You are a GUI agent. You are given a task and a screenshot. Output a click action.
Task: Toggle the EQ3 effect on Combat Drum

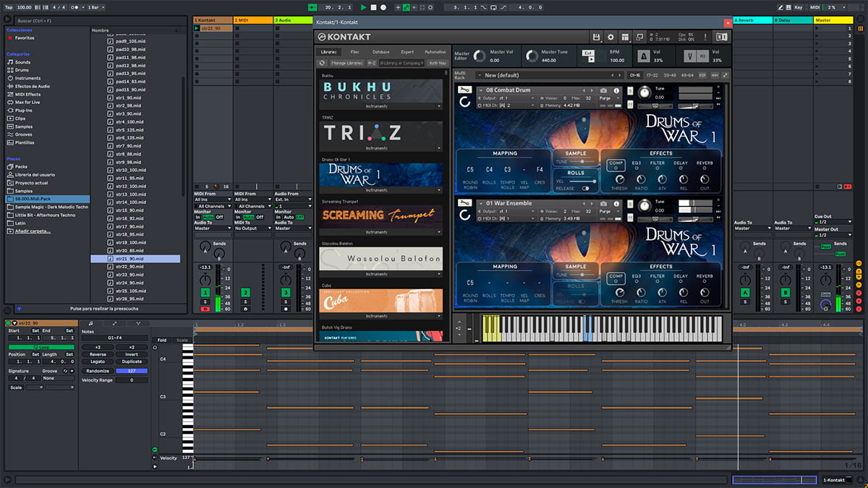click(x=637, y=165)
